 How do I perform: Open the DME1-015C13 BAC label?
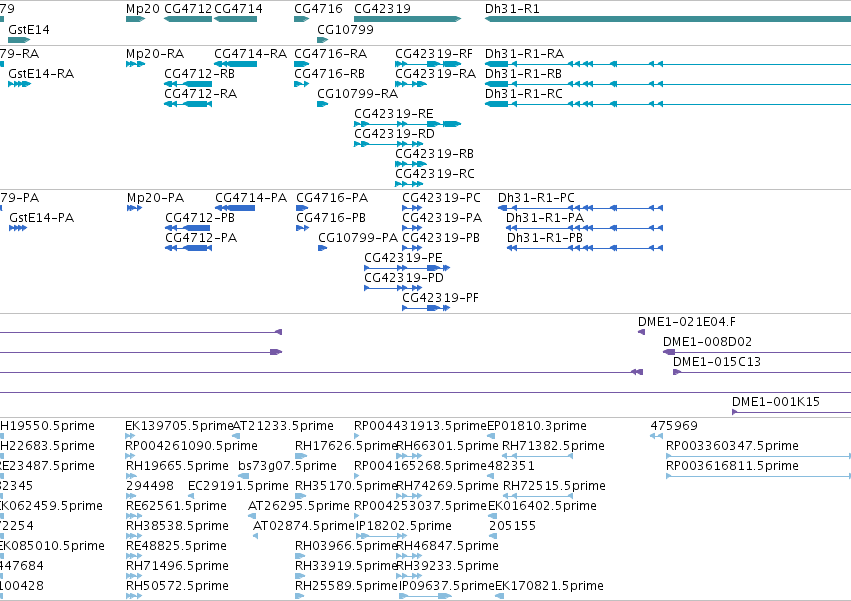coord(717,363)
